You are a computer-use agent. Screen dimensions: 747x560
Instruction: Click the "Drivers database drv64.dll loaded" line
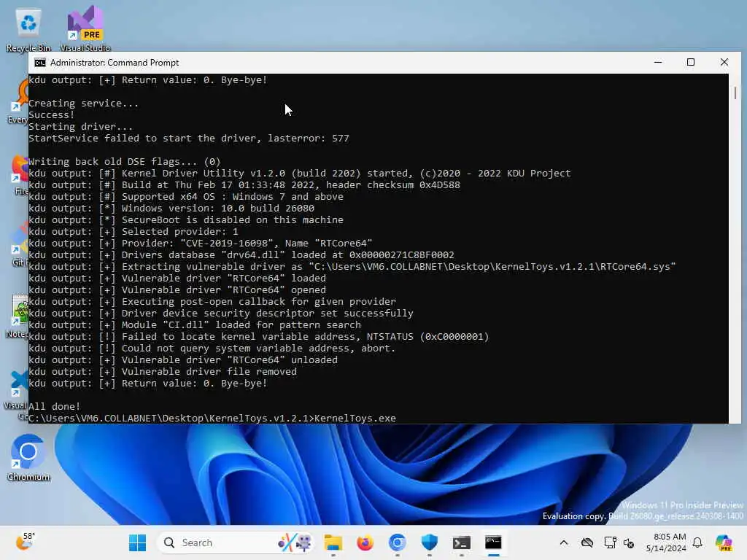pos(241,254)
